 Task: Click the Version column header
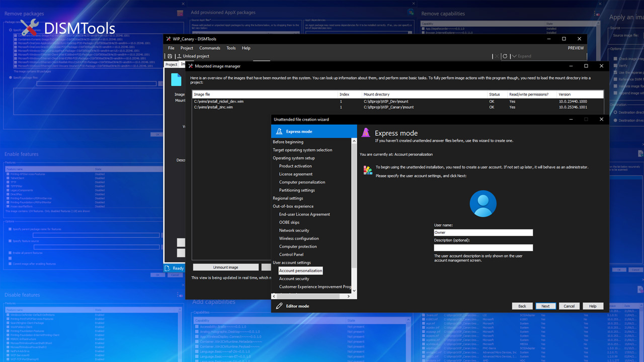(580, 94)
